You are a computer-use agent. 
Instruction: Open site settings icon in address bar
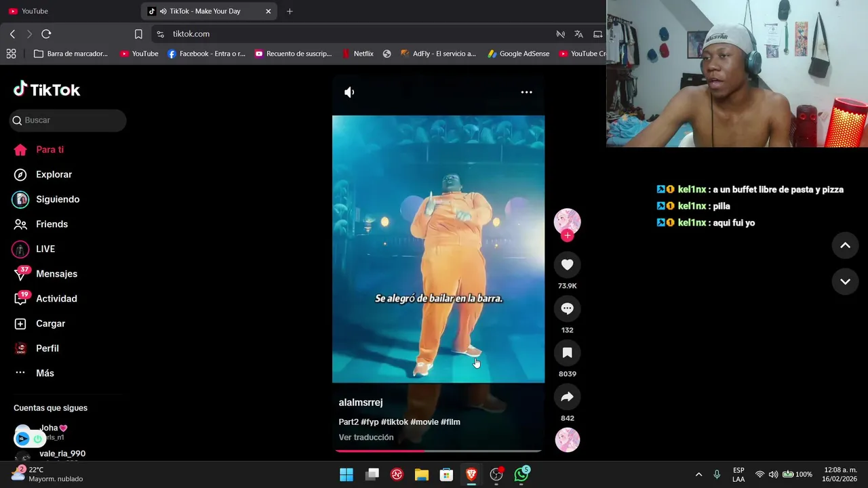click(x=160, y=34)
